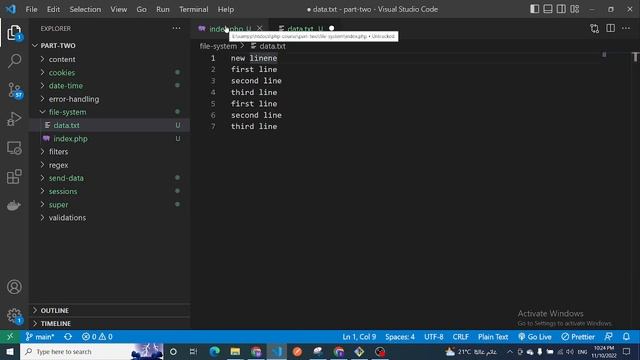Open the File menu
This screenshot has width=640, height=360.
(x=31, y=9)
